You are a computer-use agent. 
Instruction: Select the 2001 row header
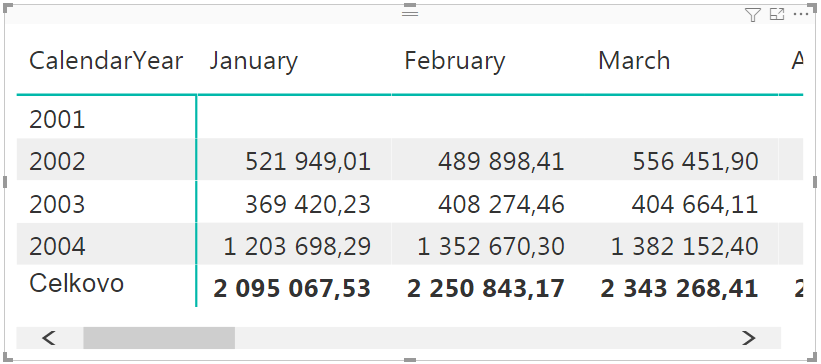click(57, 120)
